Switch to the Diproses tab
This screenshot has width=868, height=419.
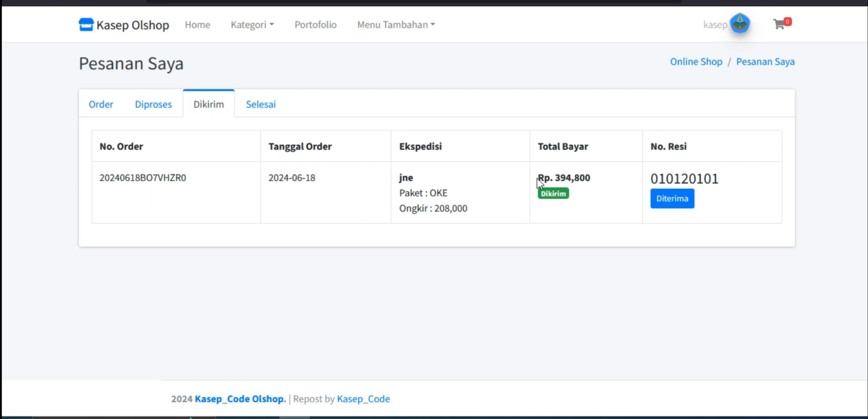(x=153, y=104)
